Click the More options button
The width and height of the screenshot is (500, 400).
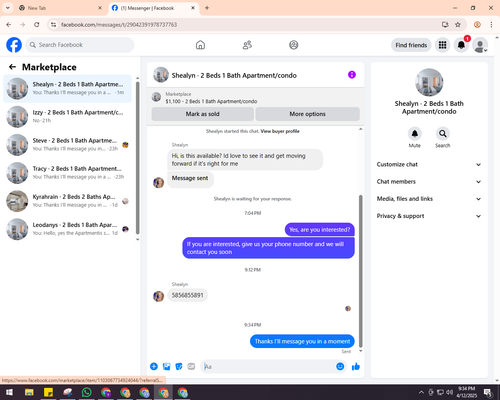click(x=307, y=114)
